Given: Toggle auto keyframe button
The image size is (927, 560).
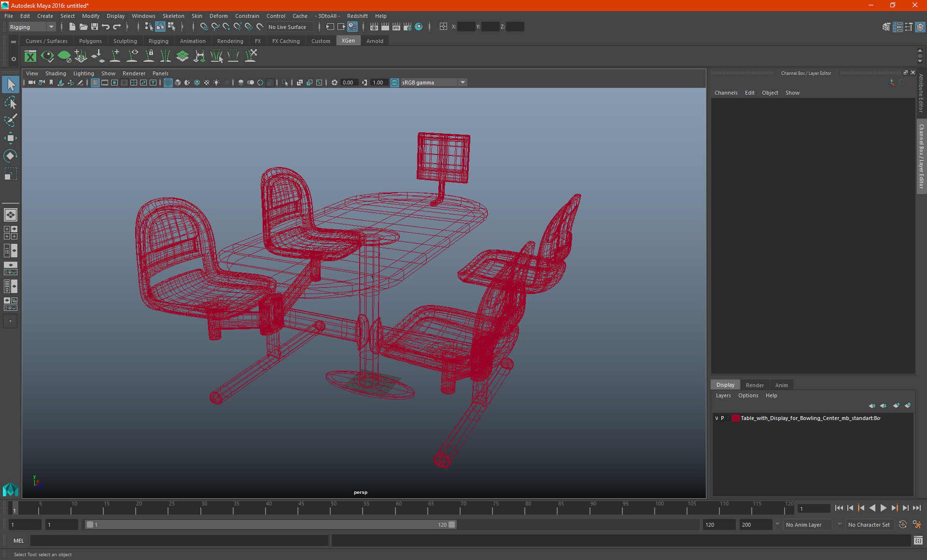Looking at the screenshot, I should point(903,525).
